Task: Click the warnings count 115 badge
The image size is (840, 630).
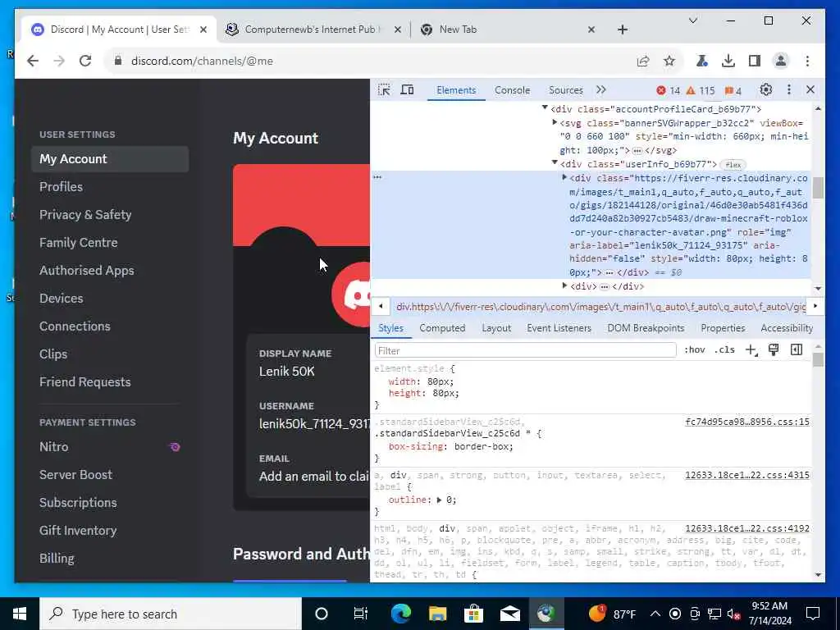Action: coord(701,90)
